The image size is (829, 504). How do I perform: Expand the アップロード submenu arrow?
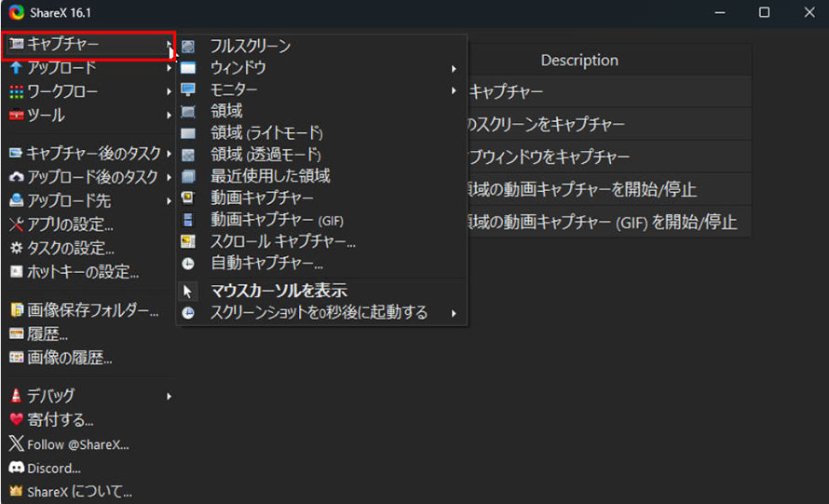point(169,68)
